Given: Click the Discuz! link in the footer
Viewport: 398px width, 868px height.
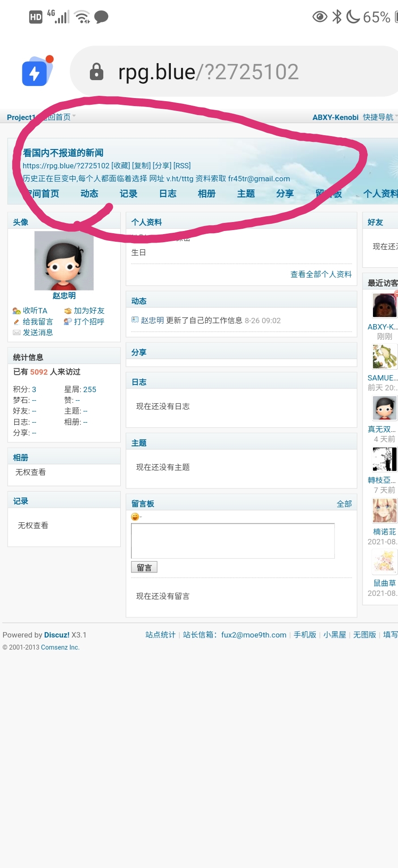Looking at the screenshot, I should pos(57,635).
